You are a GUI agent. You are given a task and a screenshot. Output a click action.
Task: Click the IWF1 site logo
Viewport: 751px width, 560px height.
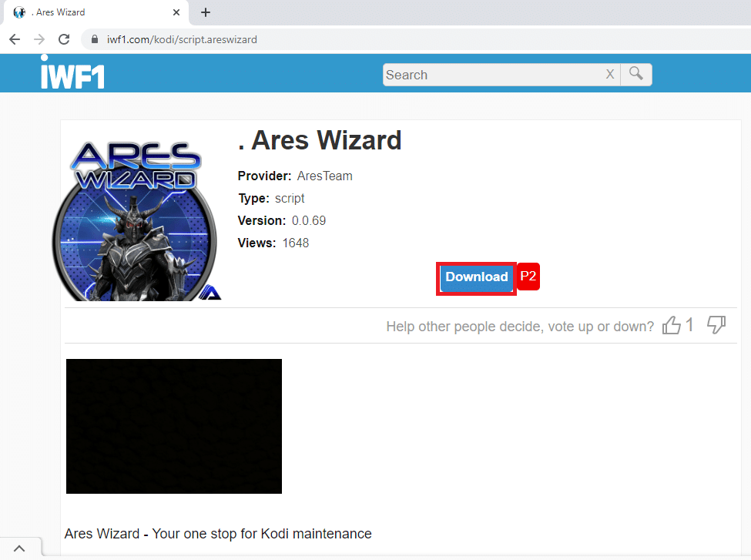pos(72,73)
